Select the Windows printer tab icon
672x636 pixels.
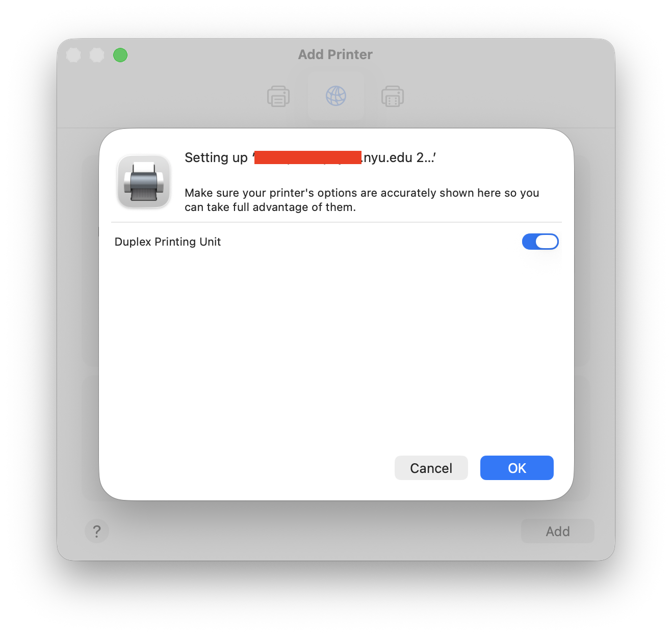(393, 96)
